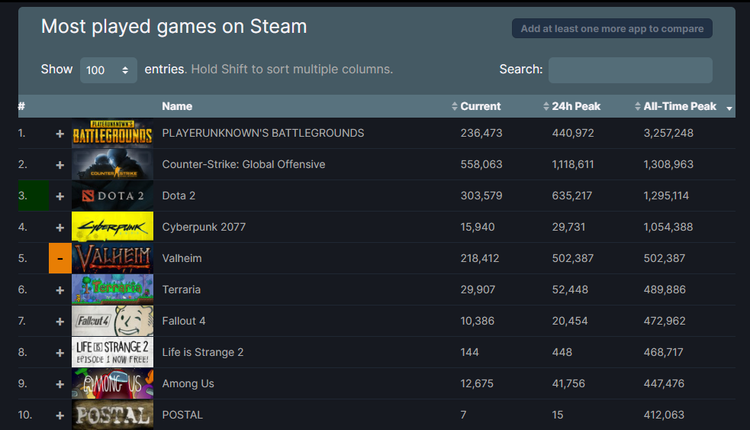Toggle plus next to Life is Strange 2
Viewport: 750px width, 430px height.
pyautogui.click(x=60, y=352)
